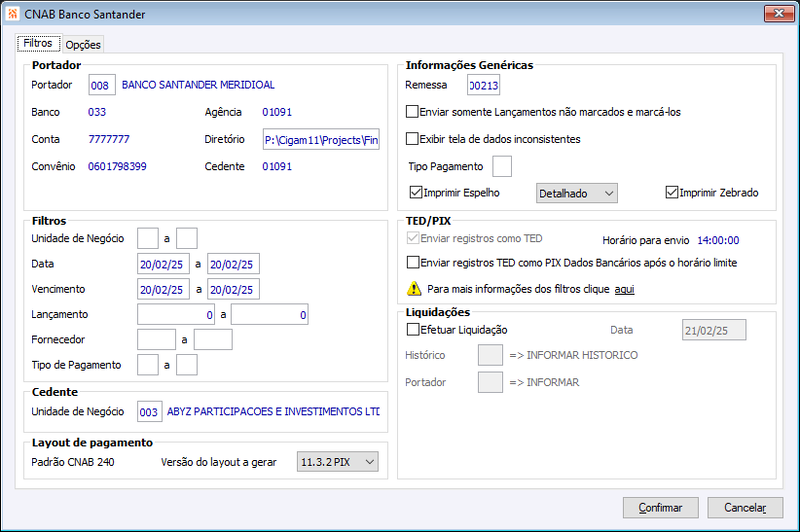Click the yellow warning icon in TED/PIX
This screenshot has width=800, height=532.
click(414, 289)
